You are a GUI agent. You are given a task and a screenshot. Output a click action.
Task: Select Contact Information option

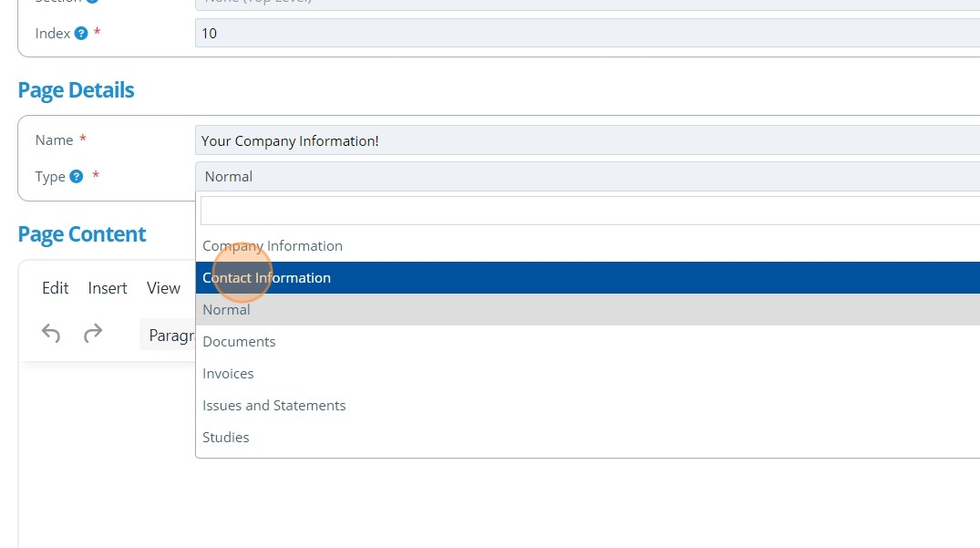[x=587, y=277]
